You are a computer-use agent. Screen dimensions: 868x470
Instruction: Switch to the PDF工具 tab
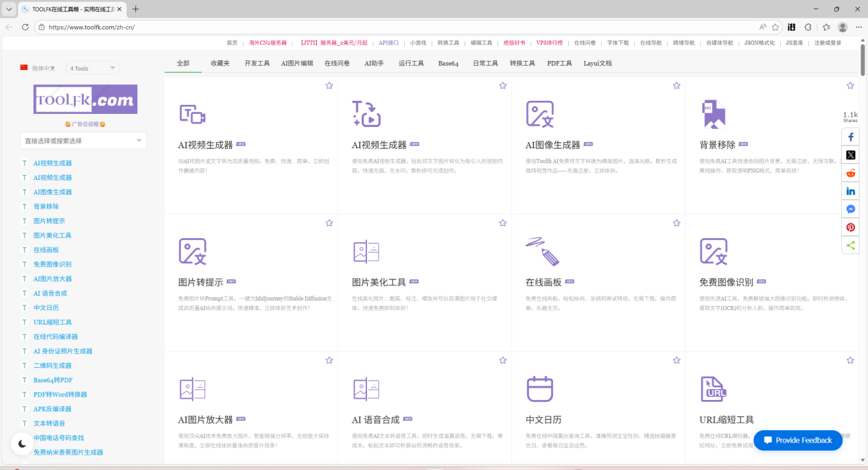559,63
